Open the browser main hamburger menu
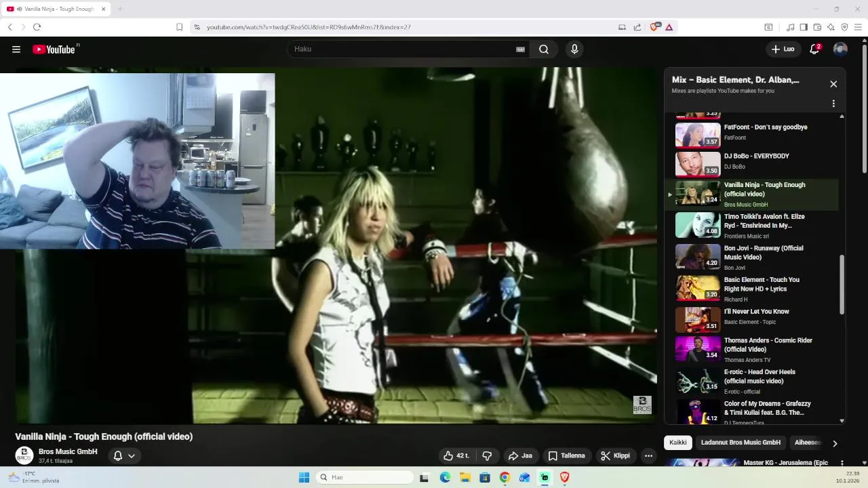The width and height of the screenshot is (868, 488). pos(858,27)
